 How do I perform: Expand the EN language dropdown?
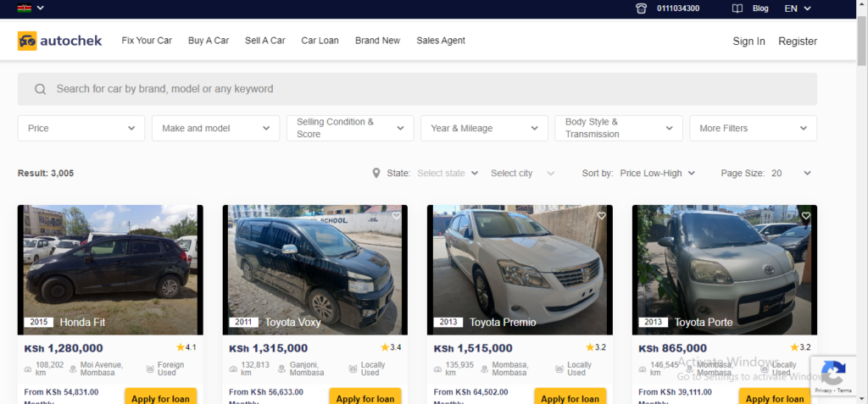[x=798, y=8]
